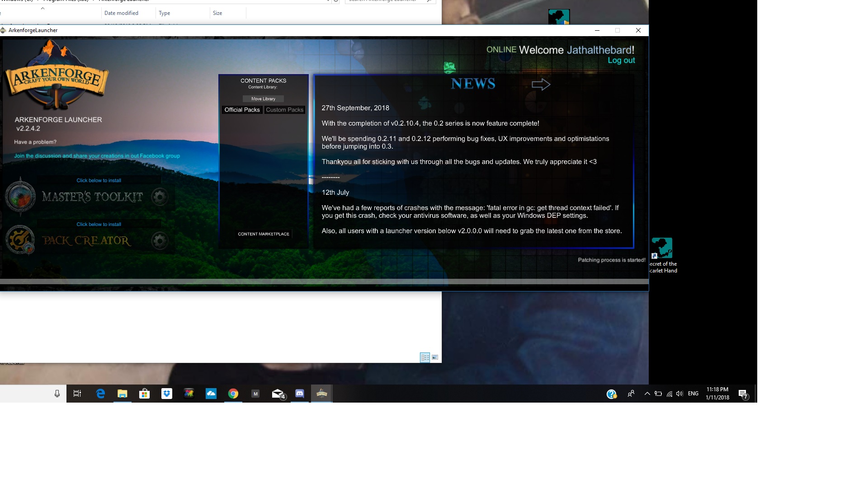Switch to Custom Packs tab
Image resolution: width=868 pixels, height=488 pixels.
click(x=284, y=110)
